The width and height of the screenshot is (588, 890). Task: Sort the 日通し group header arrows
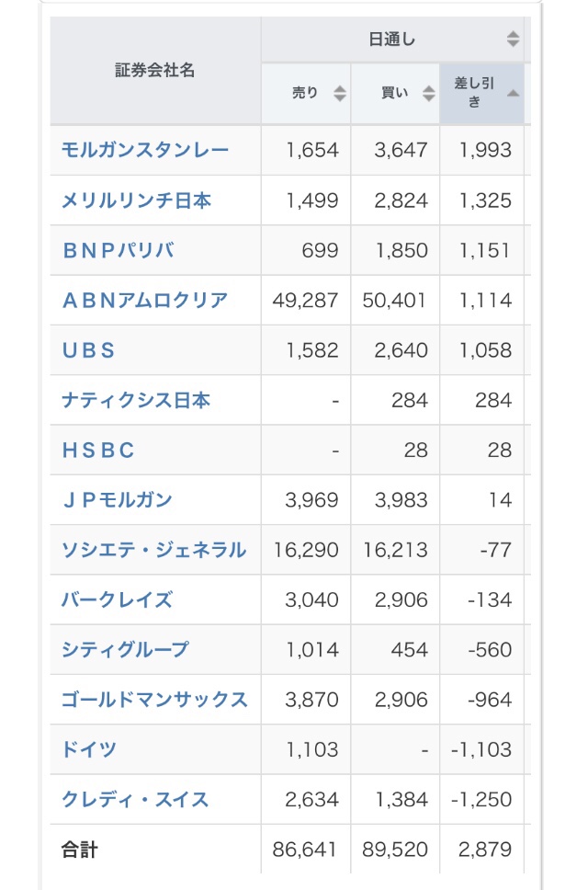[x=514, y=39]
